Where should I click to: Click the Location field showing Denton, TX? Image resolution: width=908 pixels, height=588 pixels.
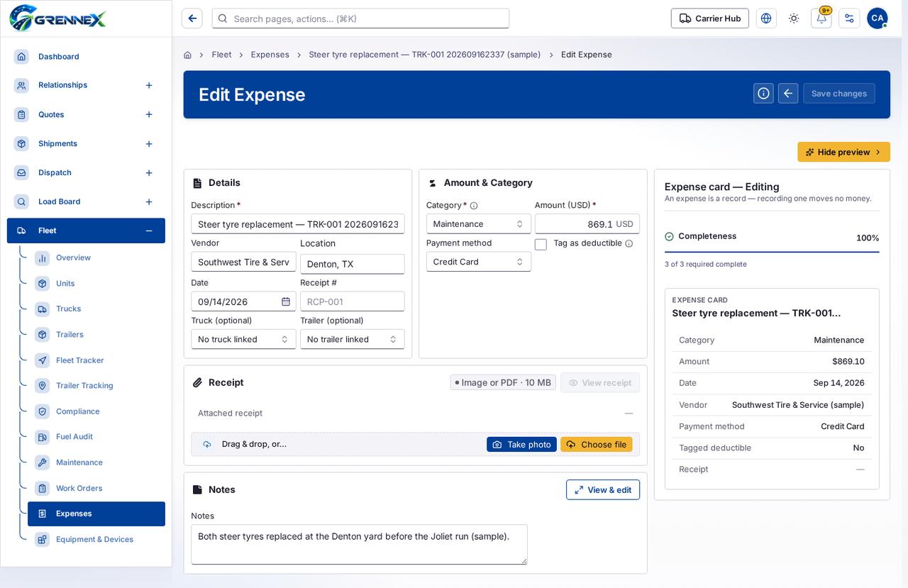click(x=353, y=264)
